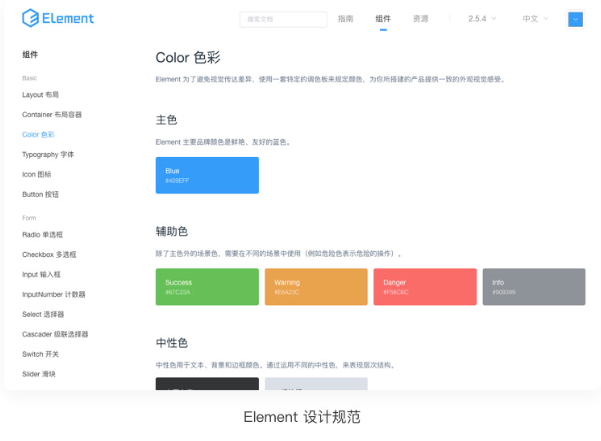Open Layout 布局 in sidebar
The image size is (601, 441).
point(40,95)
